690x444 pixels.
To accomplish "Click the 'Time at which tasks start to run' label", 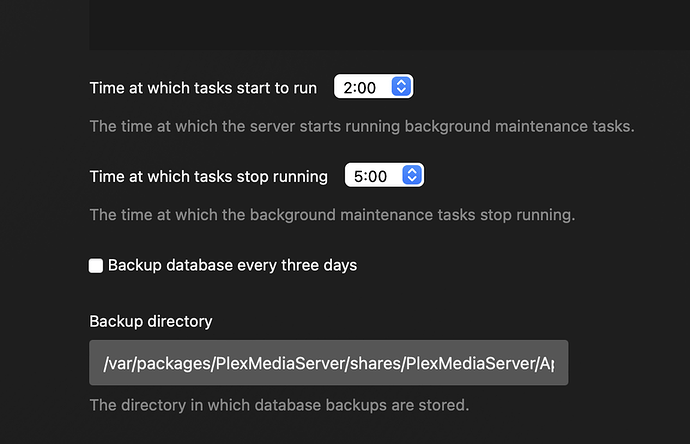I will (203, 88).
